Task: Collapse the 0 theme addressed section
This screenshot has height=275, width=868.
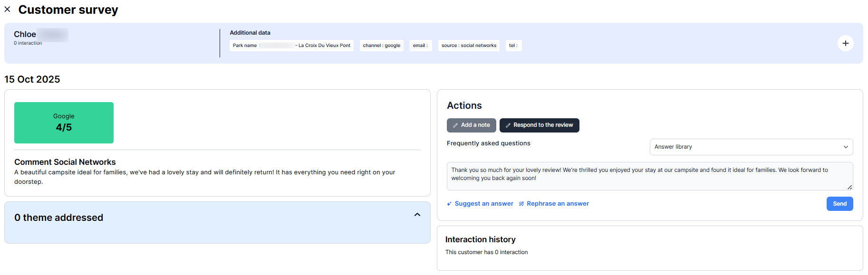Action: click(417, 215)
